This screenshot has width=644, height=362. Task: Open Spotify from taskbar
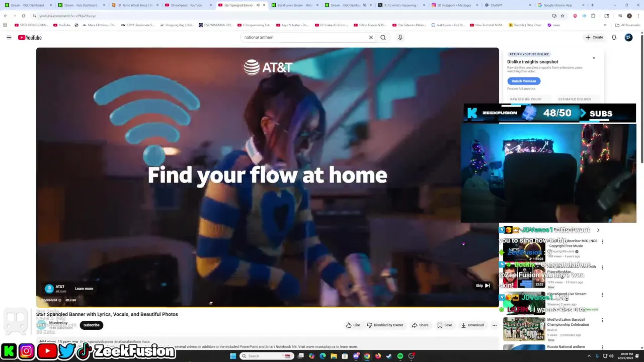tap(400, 356)
